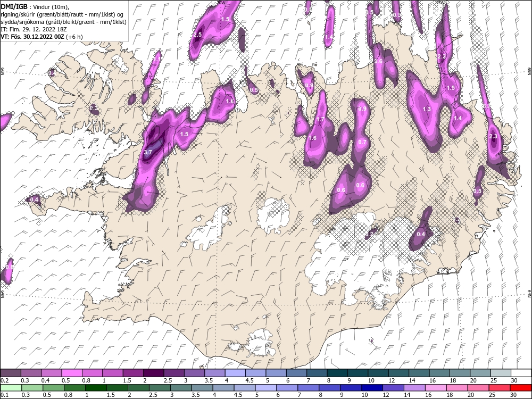Click the initial time 'IT: Fim. 29. 12. 2022 18Z'

click(x=34, y=29)
